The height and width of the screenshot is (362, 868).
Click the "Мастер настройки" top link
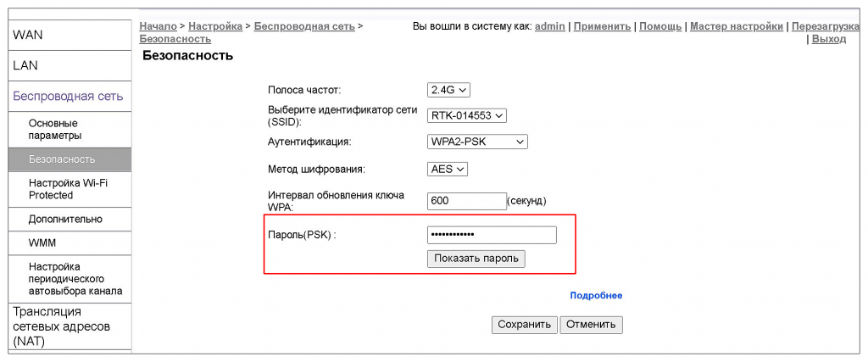(736, 27)
